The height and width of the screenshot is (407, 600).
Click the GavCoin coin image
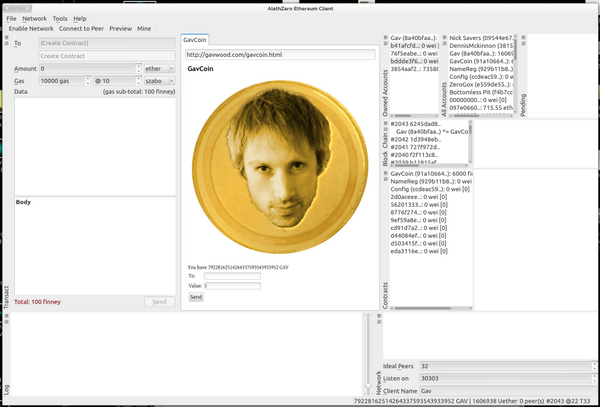pos(280,167)
